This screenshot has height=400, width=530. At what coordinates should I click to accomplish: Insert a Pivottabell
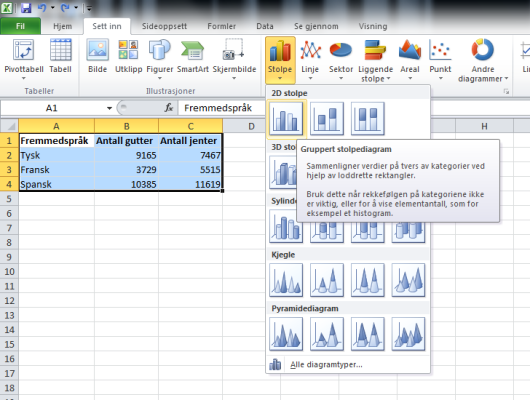click(24, 60)
